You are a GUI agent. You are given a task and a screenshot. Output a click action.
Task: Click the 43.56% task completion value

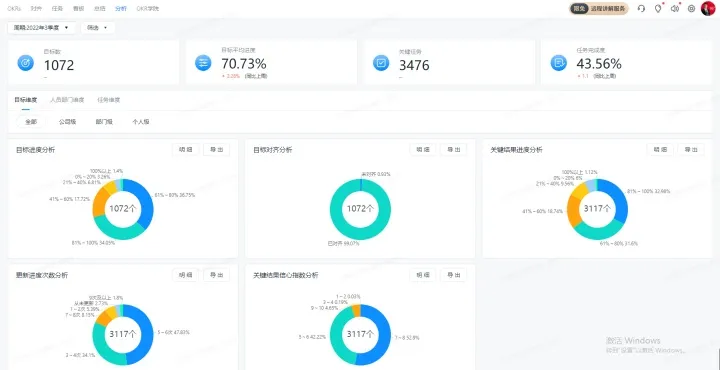(x=599, y=63)
